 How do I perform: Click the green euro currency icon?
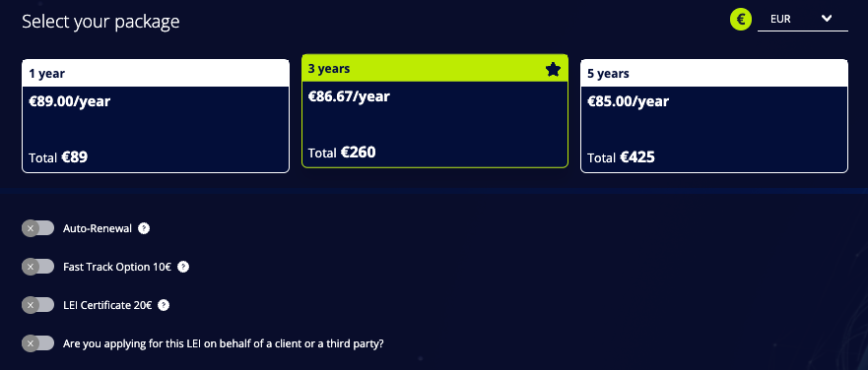click(740, 20)
